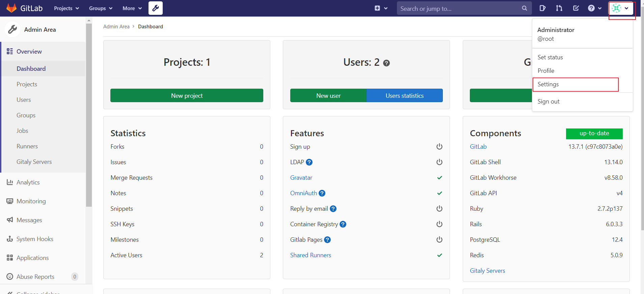Click the System Hooks anchor icon
This screenshot has width=644, height=294.
10,239
